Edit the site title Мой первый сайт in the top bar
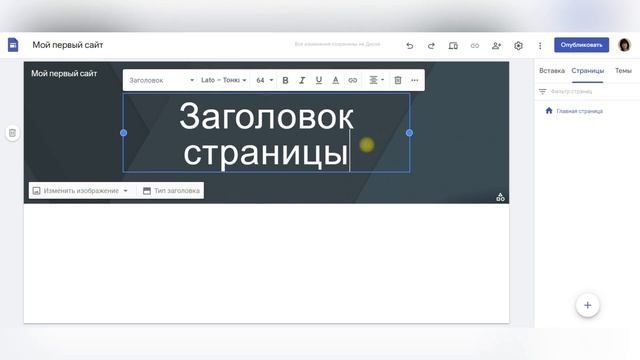The width and height of the screenshot is (640, 360). (68, 45)
